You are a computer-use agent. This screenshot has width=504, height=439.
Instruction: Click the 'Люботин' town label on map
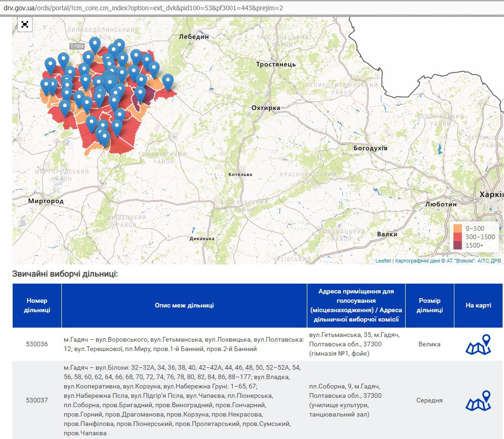441,204
